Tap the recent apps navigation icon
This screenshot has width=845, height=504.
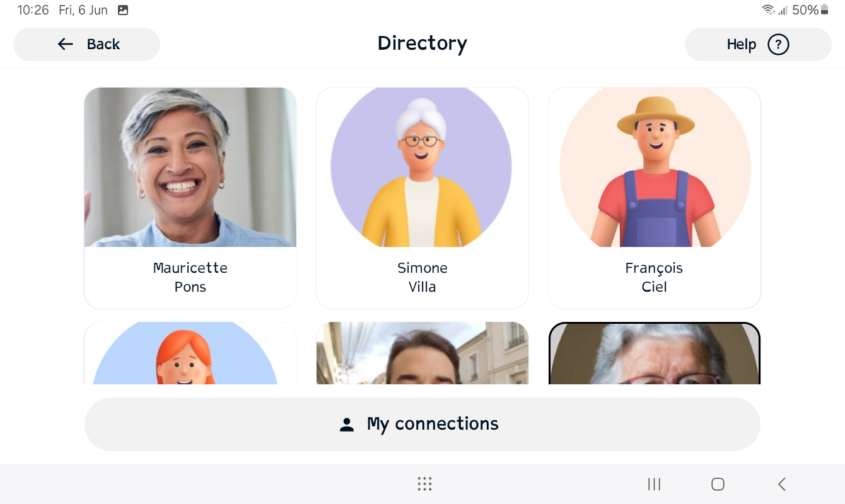pyautogui.click(x=654, y=484)
